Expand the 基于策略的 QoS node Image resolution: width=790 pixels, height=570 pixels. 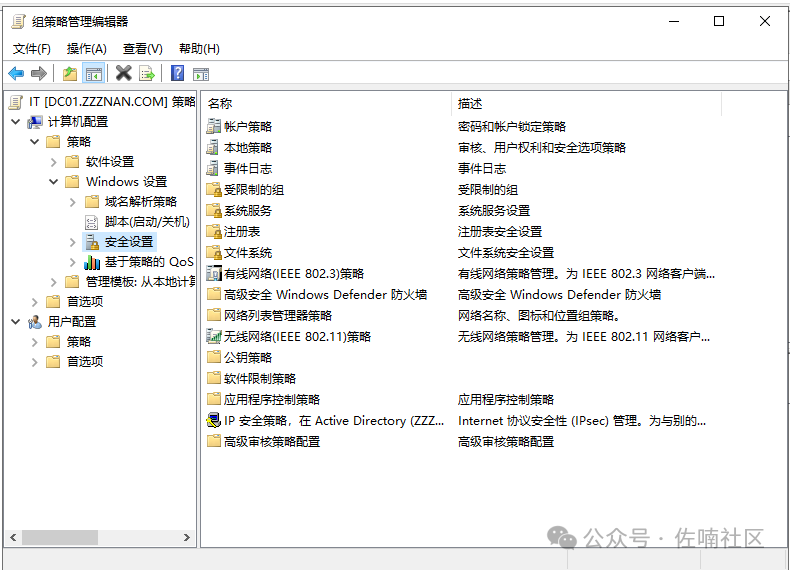[73, 262]
